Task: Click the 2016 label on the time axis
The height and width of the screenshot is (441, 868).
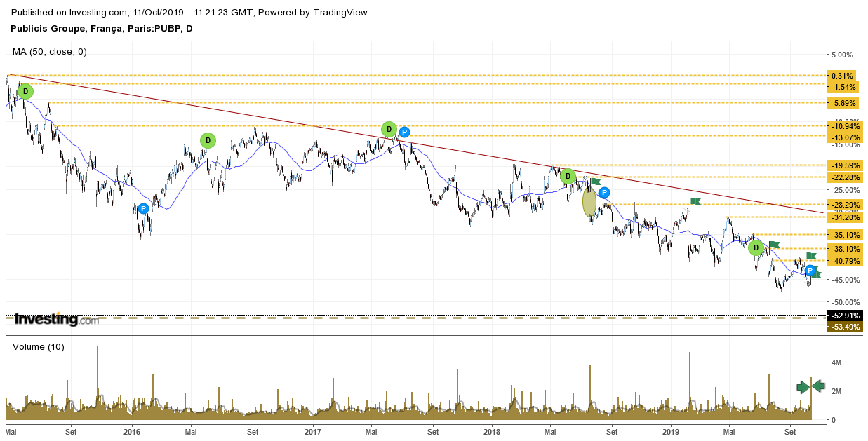Action: coord(133,433)
